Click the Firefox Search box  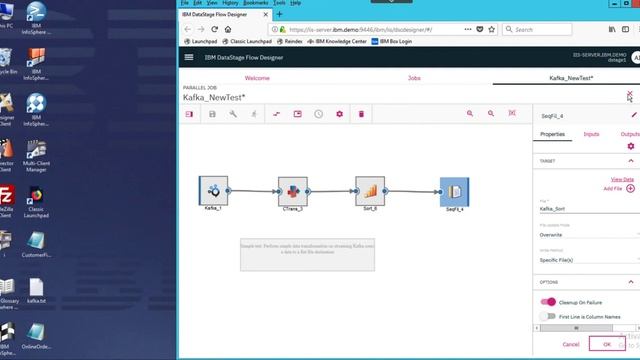pyautogui.click(x=537, y=29)
